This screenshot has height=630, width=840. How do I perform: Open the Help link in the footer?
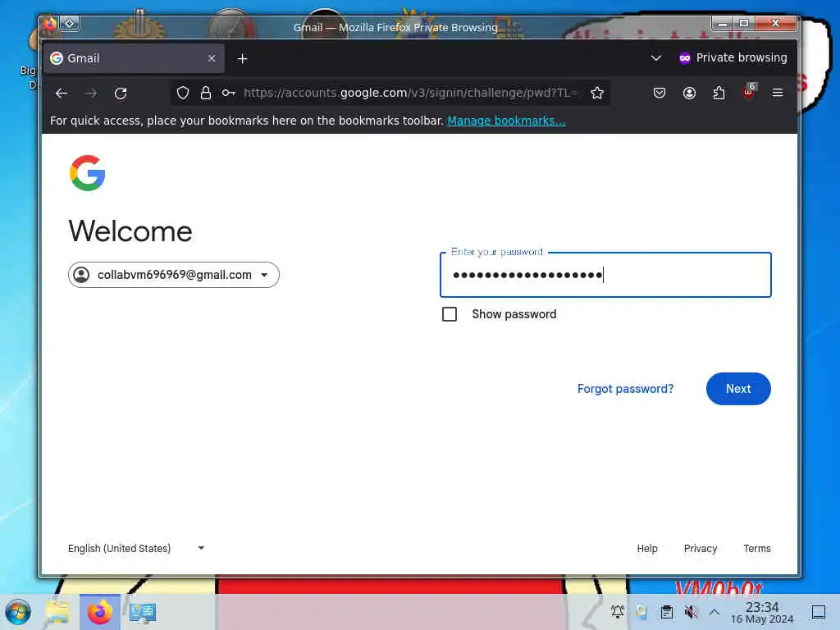click(647, 549)
